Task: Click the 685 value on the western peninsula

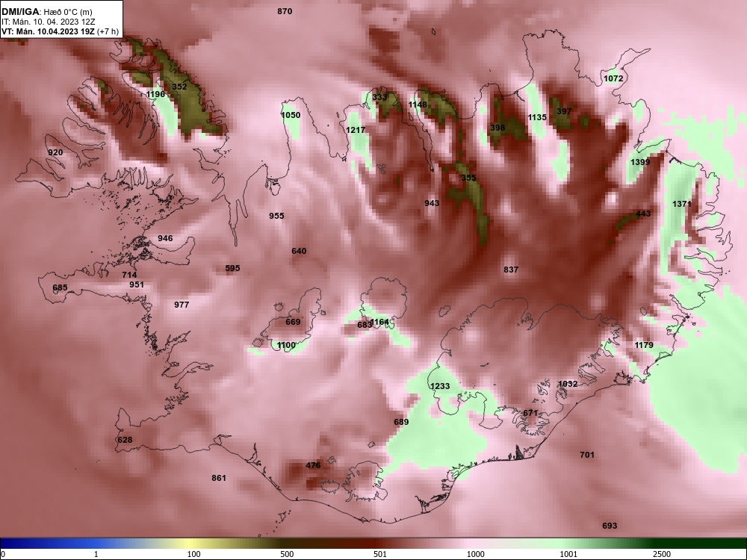Action: click(x=60, y=287)
